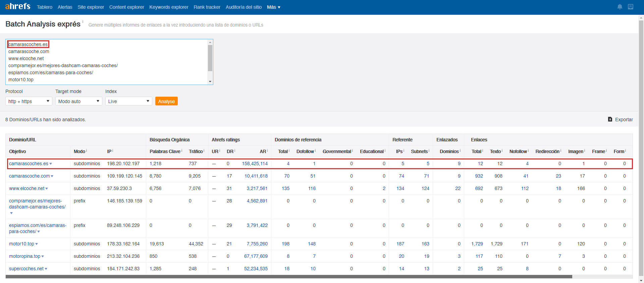The image size is (644, 283).
Task: Open Rank tracker
Action: pos(207,7)
